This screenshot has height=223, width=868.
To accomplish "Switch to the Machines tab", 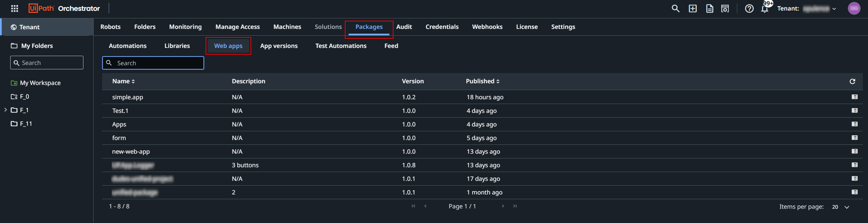I will click(287, 27).
